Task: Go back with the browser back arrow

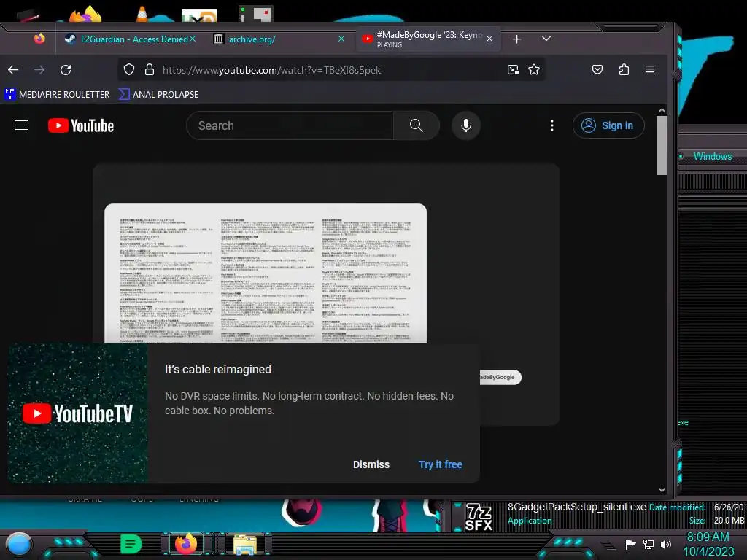Action: [13, 70]
